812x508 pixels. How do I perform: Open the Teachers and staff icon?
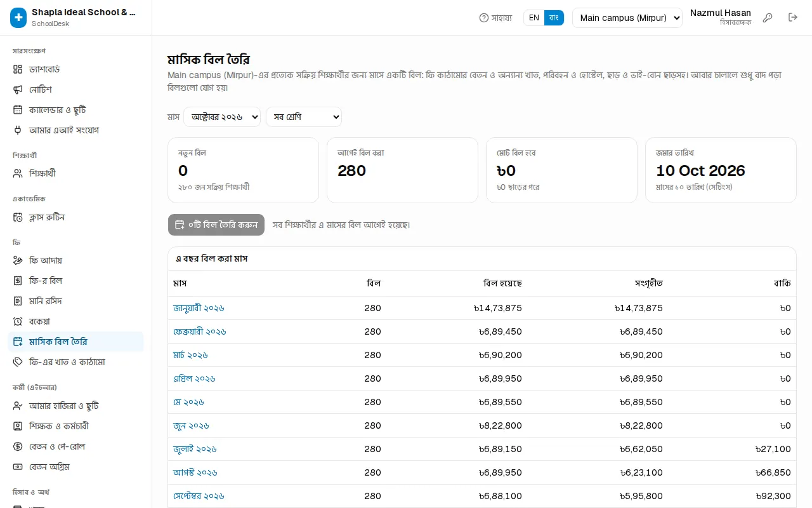click(x=18, y=426)
